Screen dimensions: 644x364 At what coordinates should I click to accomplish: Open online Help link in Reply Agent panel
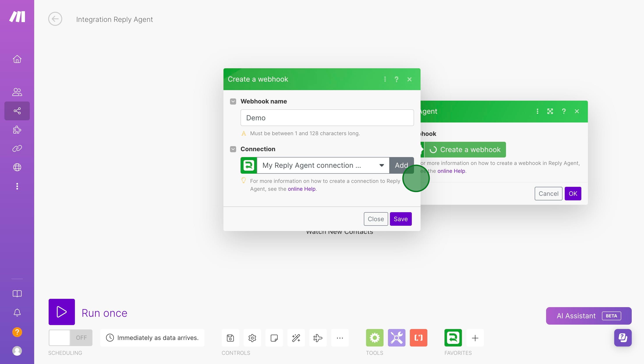click(x=451, y=171)
